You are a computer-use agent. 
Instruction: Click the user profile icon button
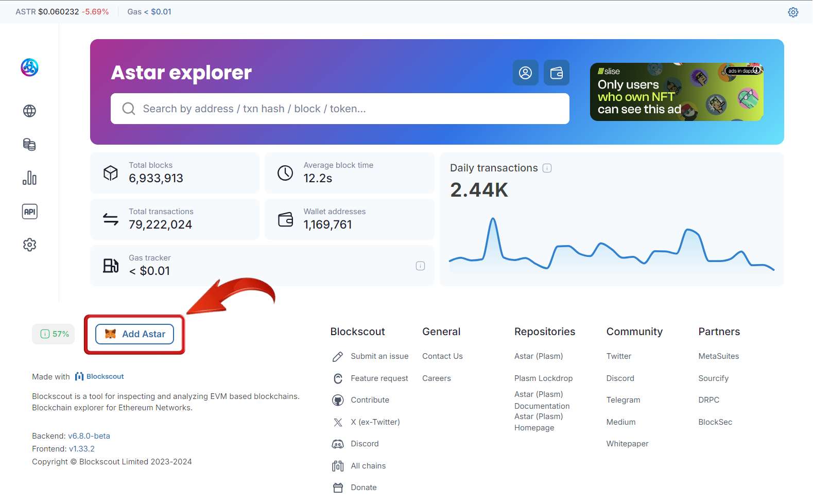pos(525,73)
